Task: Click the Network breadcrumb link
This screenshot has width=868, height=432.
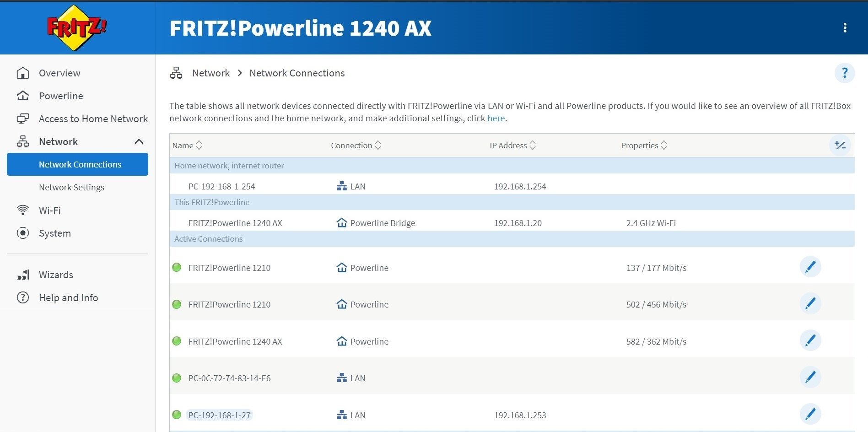Action: point(211,73)
